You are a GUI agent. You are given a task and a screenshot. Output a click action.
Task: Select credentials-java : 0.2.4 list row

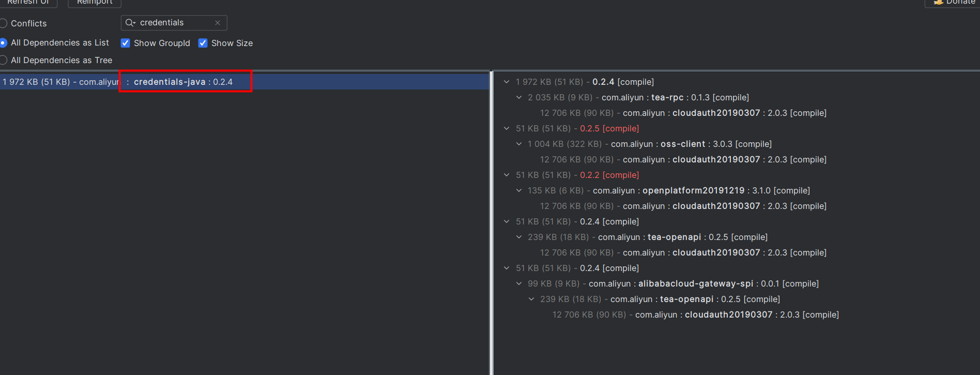[x=244, y=82]
